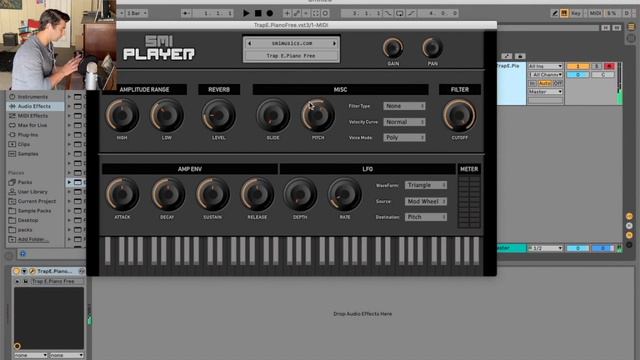Open Desktop in browser Places
The width and height of the screenshot is (640, 360).
[x=28, y=220]
